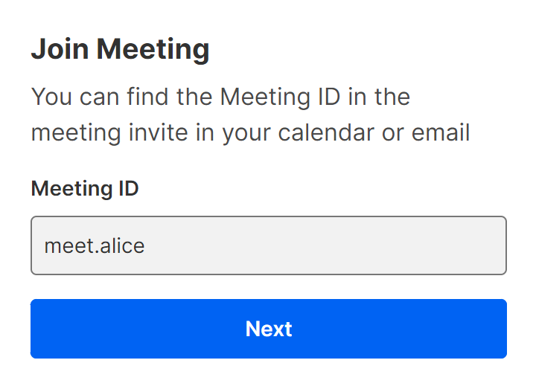This screenshot has width=536, height=392.
Task: Click the empty area of the Meeting ID field
Action: 357,245
